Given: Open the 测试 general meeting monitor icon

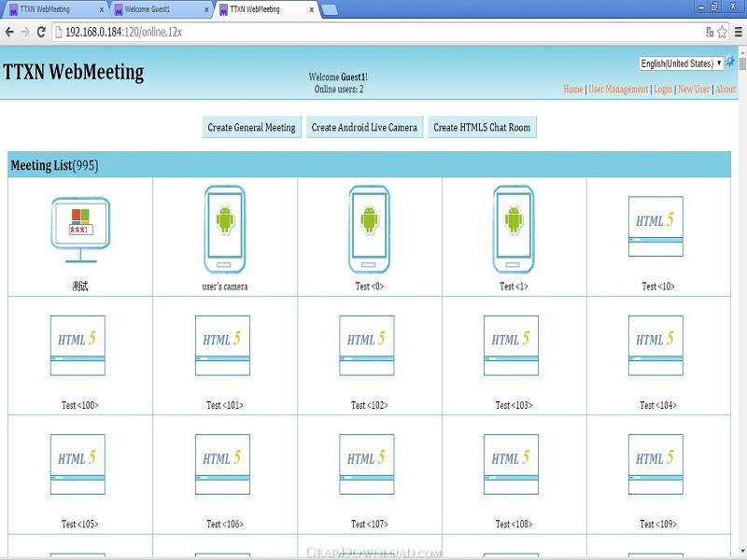Looking at the screenshot, I should [80, 230].
